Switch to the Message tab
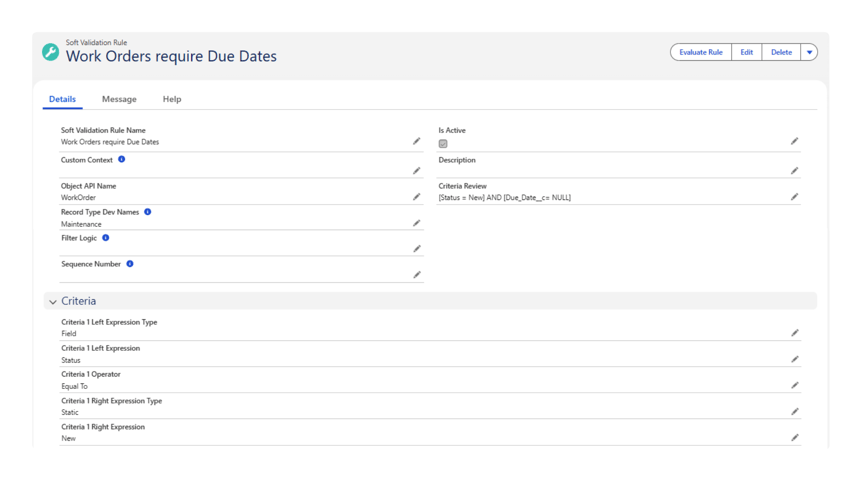This screenshot has width=861, height=481. [x=119, y=99]
